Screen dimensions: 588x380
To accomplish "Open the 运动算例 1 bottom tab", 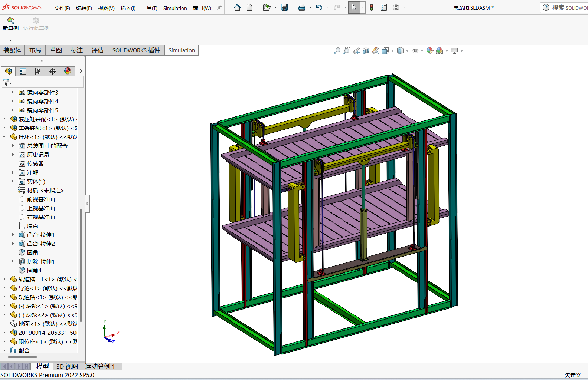I will [x=100, y=366].
